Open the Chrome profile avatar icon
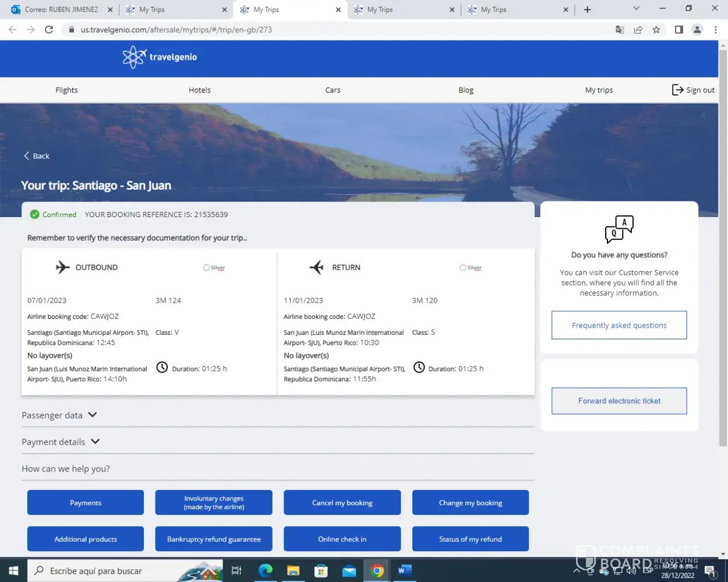The height and width of the screenshot is (582, 728). coord(697,30)
